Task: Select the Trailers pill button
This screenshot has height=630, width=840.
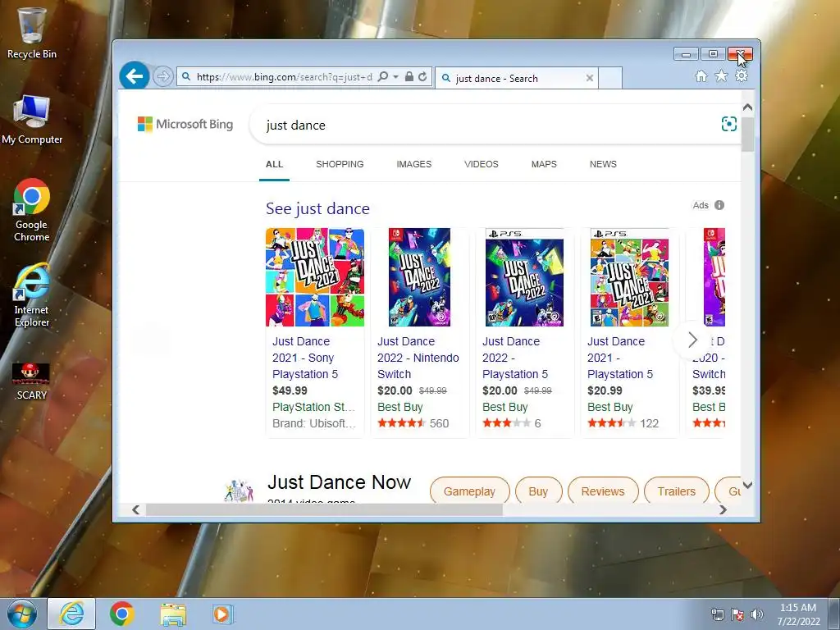Action: (x=676, y=491)
